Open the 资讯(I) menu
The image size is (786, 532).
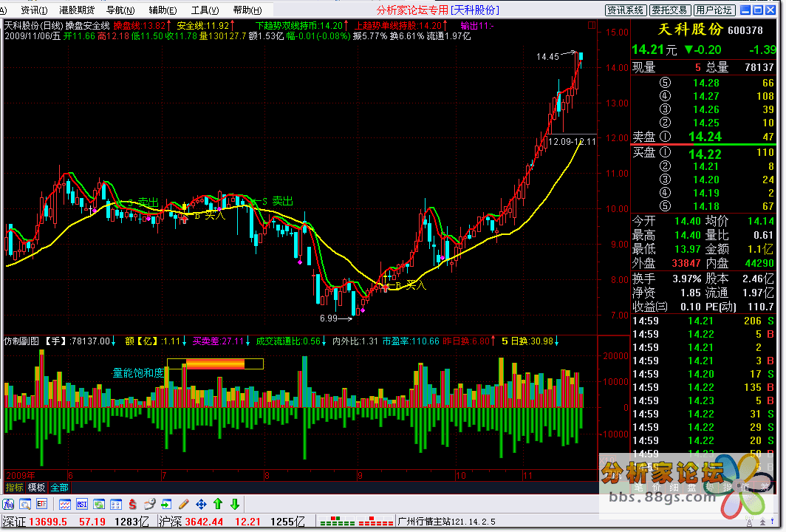click(34, 10)
